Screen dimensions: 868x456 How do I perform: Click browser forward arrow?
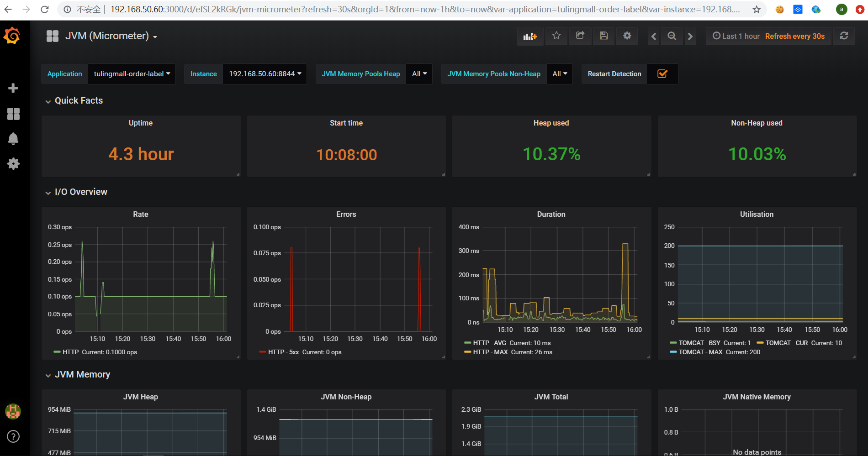[x=26, y=9]
